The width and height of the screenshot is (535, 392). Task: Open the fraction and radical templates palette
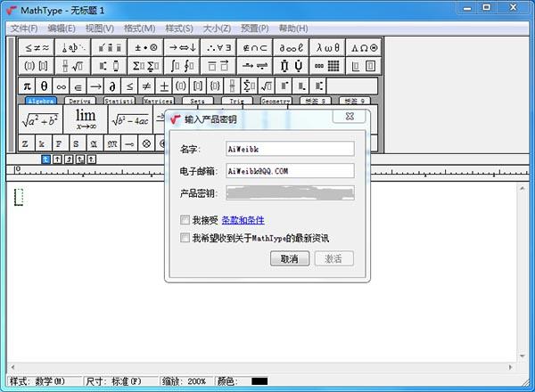[73, 66]
